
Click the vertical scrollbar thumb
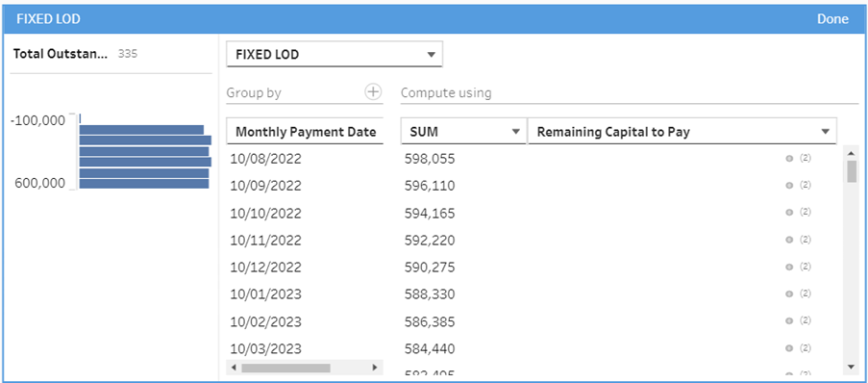pos(852,170)
